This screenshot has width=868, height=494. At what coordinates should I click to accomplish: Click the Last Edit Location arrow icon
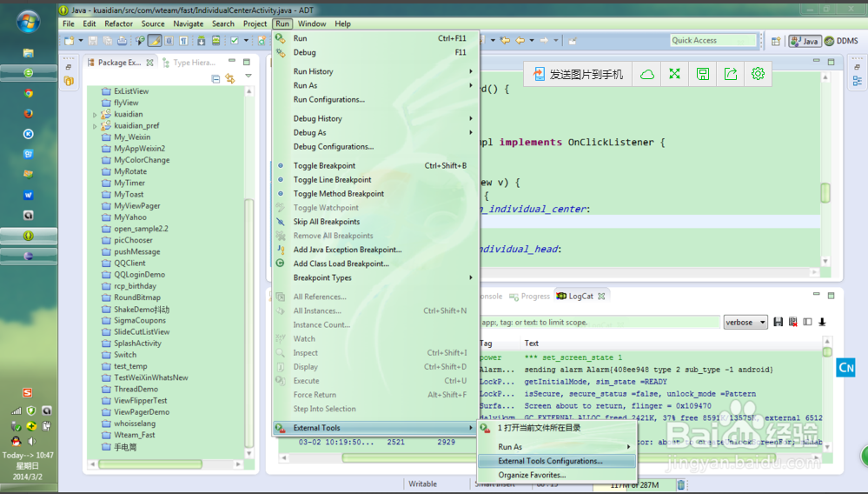click(504, 40)
